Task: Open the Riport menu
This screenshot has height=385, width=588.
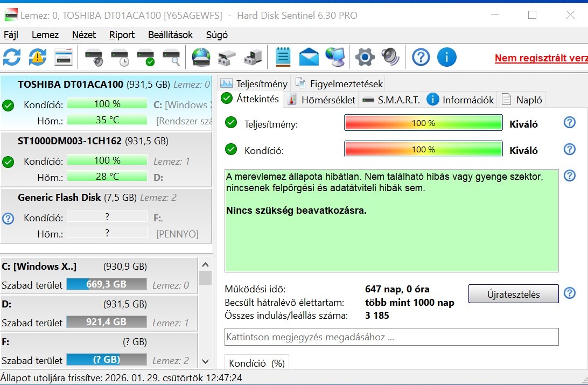Action: [x=122, y=35]
